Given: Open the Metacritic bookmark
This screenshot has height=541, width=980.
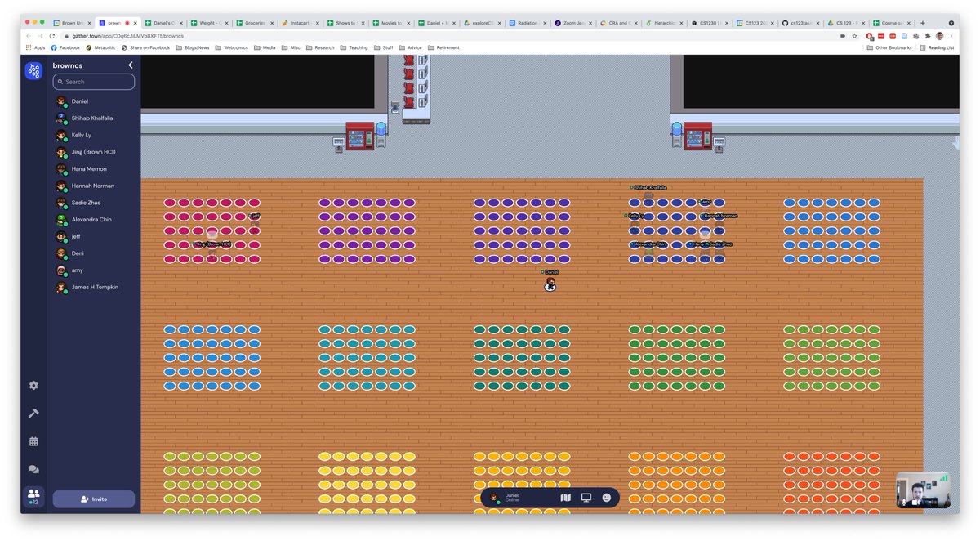Looking at the screenshot, I should (x=102, y=47).
